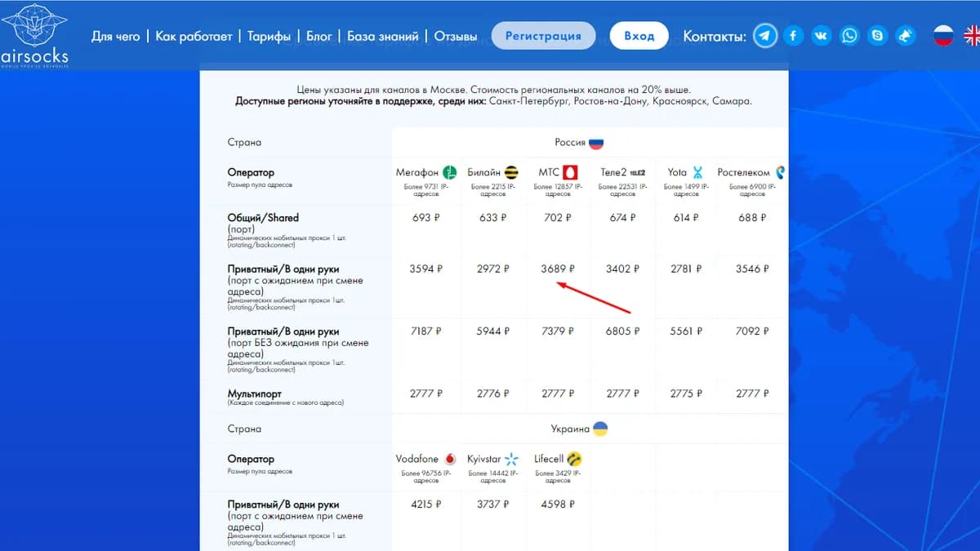
Task: Open the WhatsApp contact icon
Action: pos(849,36)
